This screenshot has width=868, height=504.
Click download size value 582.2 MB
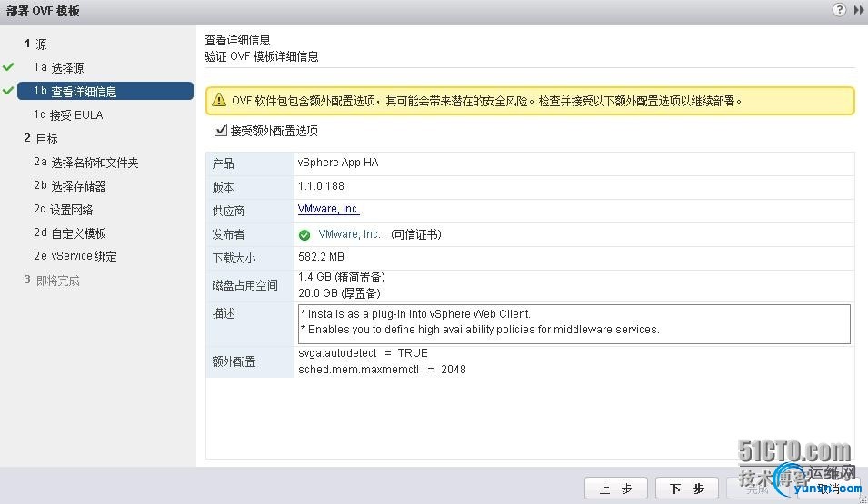click(x=321, y=257)
